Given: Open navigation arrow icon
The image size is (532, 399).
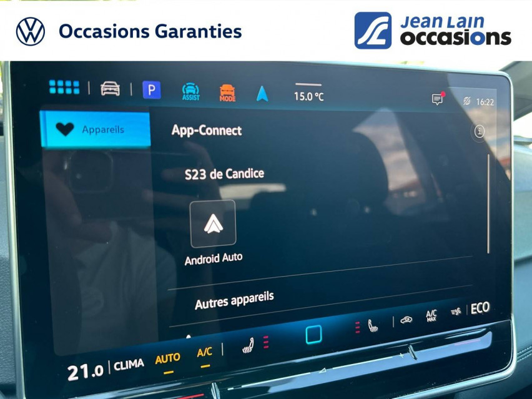Looking at the screenshot, I should tap(262, 94).
